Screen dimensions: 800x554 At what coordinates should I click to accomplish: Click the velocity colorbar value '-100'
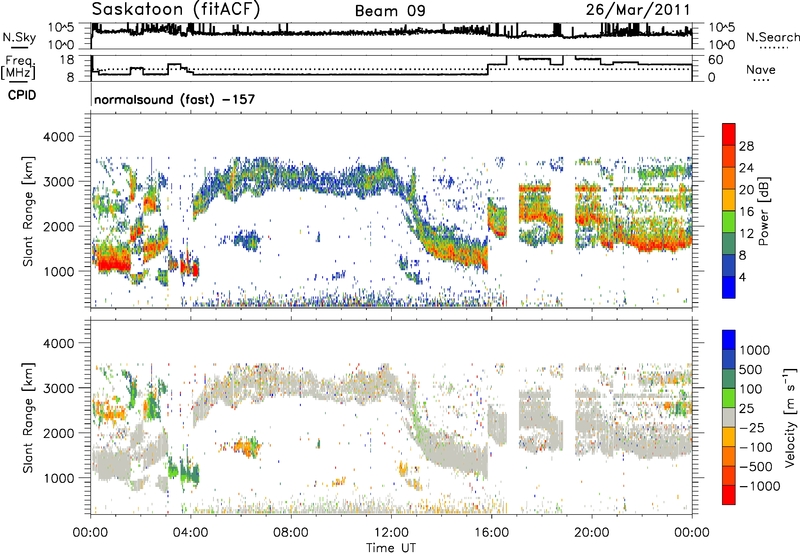[756, 447]
